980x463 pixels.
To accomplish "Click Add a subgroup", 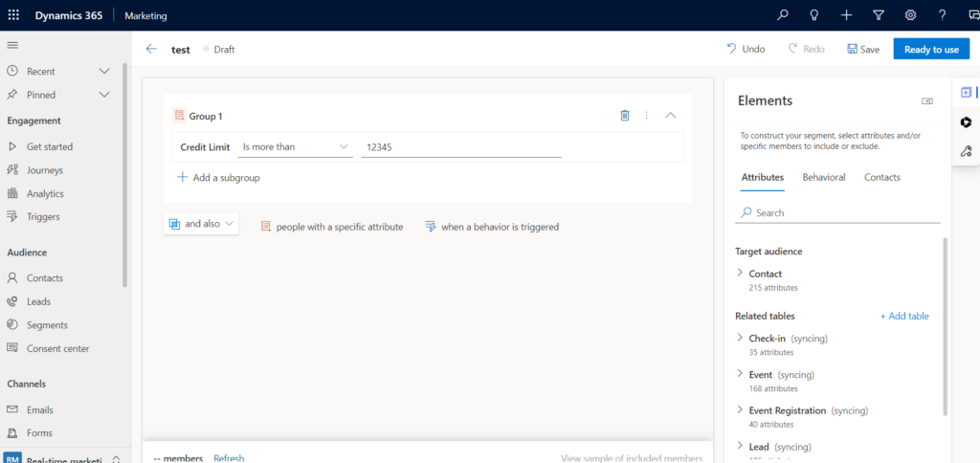I will tap(218, 178).
